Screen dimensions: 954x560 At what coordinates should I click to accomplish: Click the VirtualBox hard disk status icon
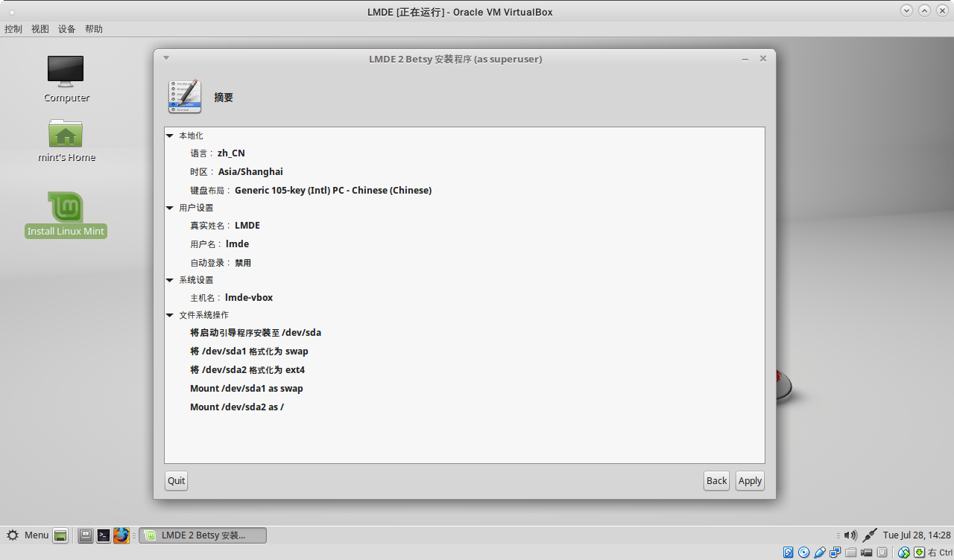788,553
